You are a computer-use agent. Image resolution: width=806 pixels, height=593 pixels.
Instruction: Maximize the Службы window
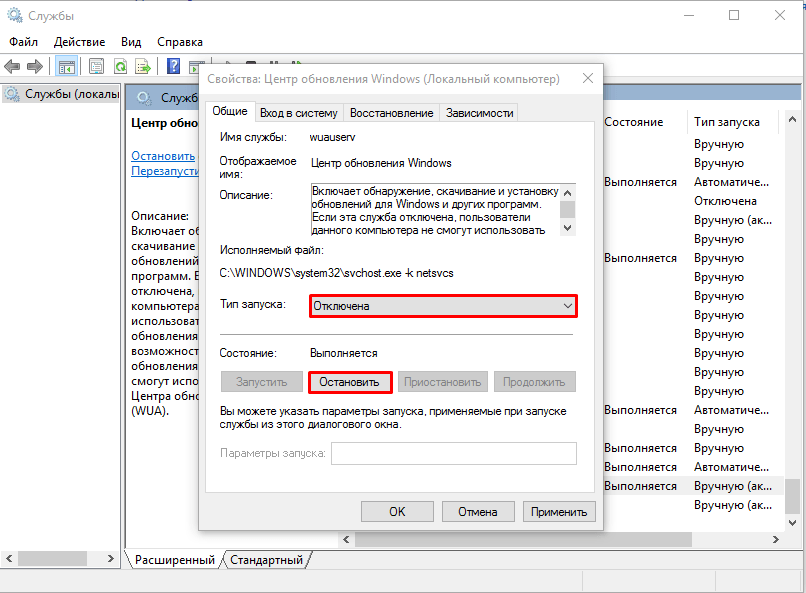tap(734, 15)
